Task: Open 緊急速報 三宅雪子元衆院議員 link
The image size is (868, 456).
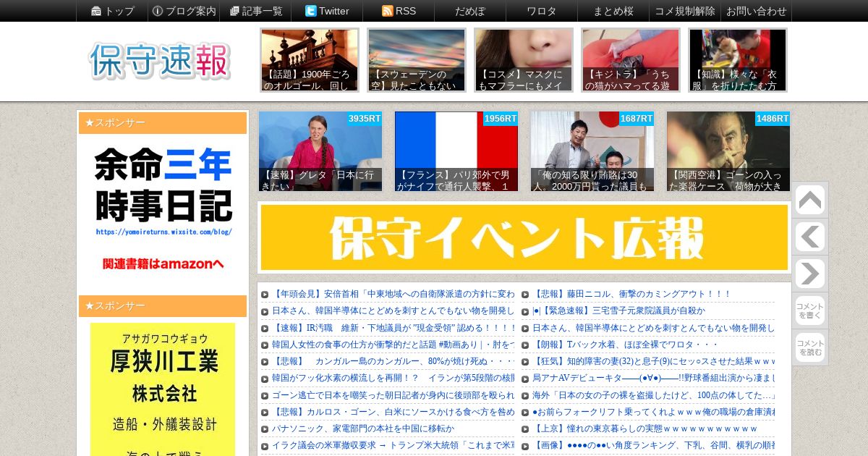Action: click(x=618, y=311)
